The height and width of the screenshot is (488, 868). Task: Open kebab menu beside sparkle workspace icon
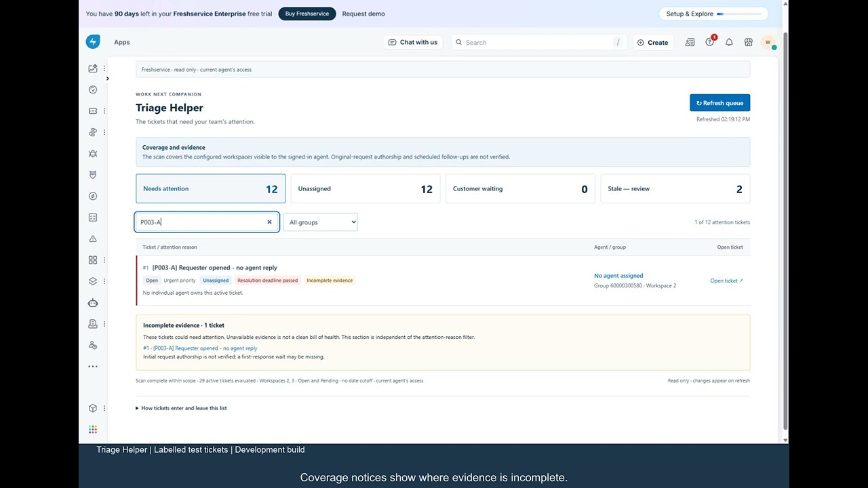pos(104,68)
